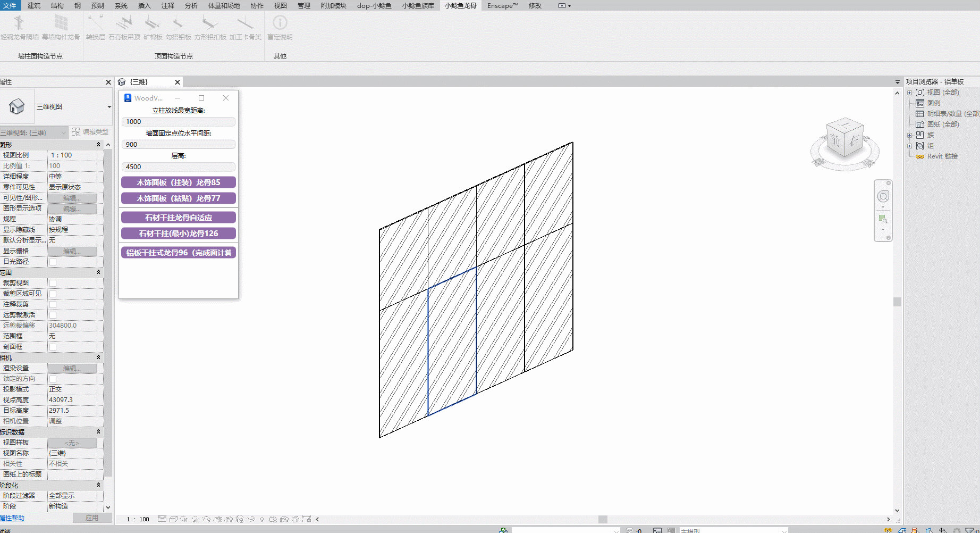Toggle the 裁剪视图 checkbox

point(53,283)
